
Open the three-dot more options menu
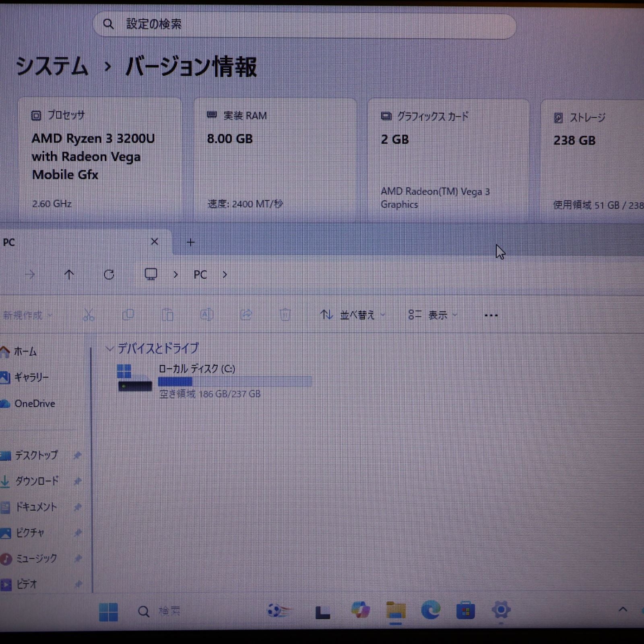[491, 315]
